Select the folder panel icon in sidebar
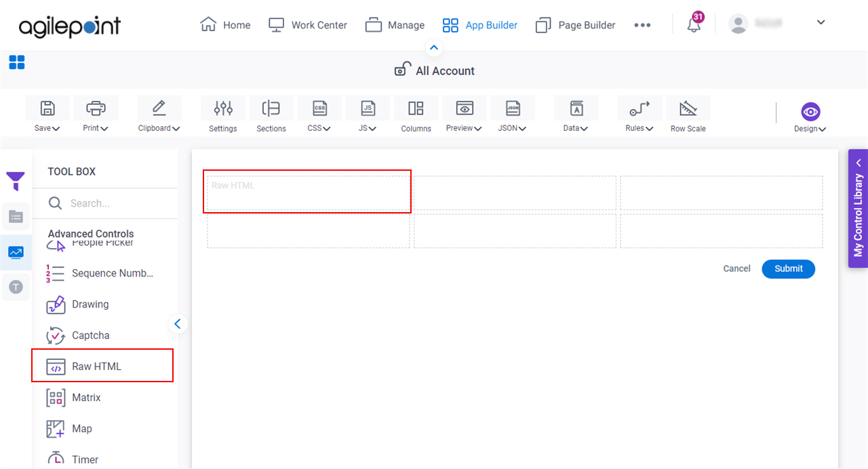The image size is (868, 469). 16,216
